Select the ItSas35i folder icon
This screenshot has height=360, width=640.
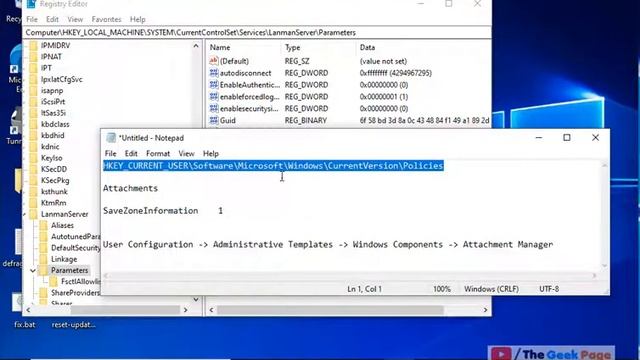coord(33,113)
